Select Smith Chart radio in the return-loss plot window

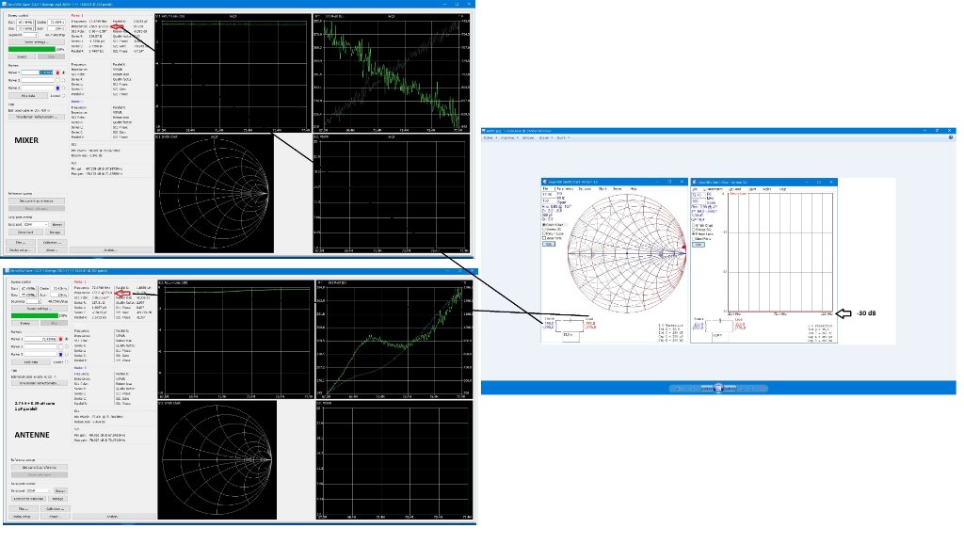(694, 226)
